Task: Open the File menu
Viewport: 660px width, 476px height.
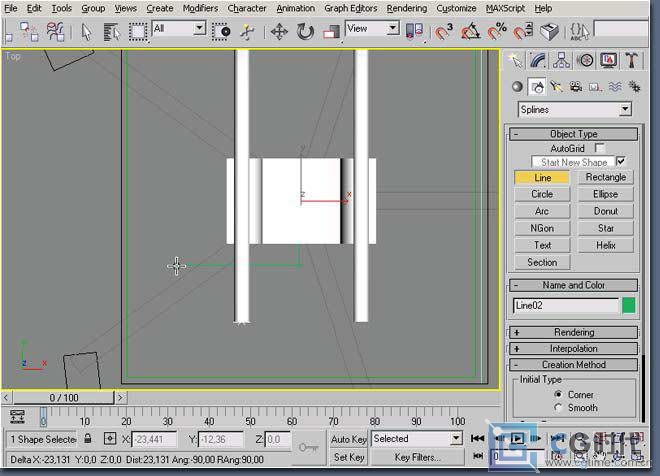Action: click(x=11, y=8)
